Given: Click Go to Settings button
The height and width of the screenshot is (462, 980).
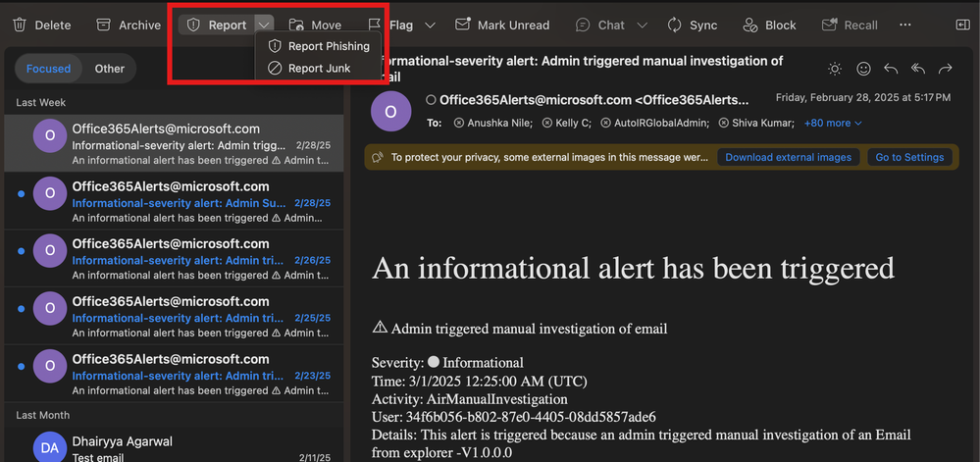Looking at the screenshot, I should (x=909, y=157).
